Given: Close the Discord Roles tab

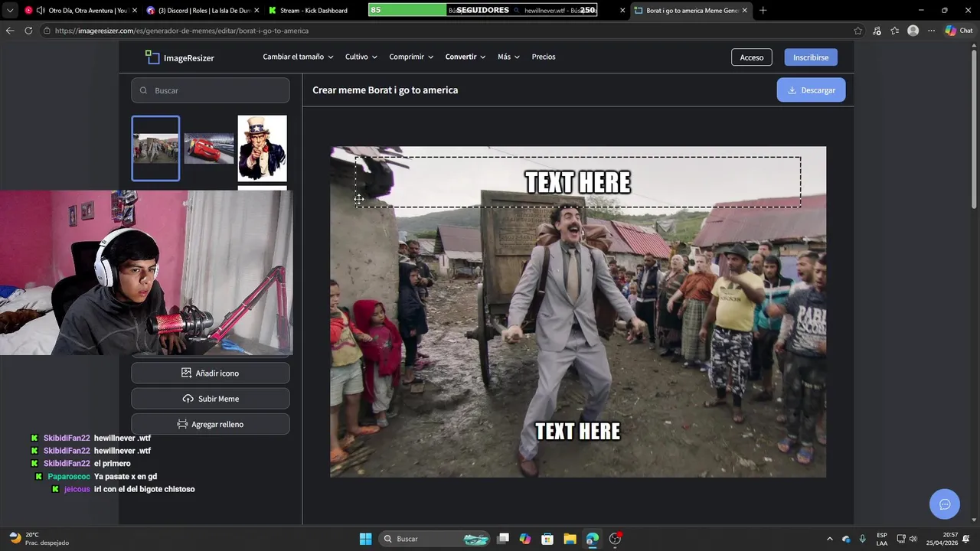Looking at the screenshot, I should pyautogui.click(x=255, y=11).
